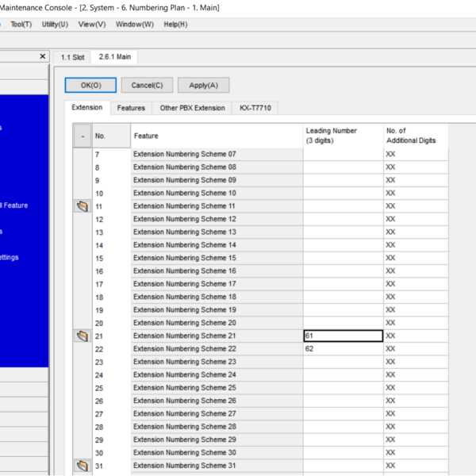Screen dimensions: 476x476
Task: Click the Additional Digits cell for Scheme 07
Action: pyautogui.click(x=415, y=155)
